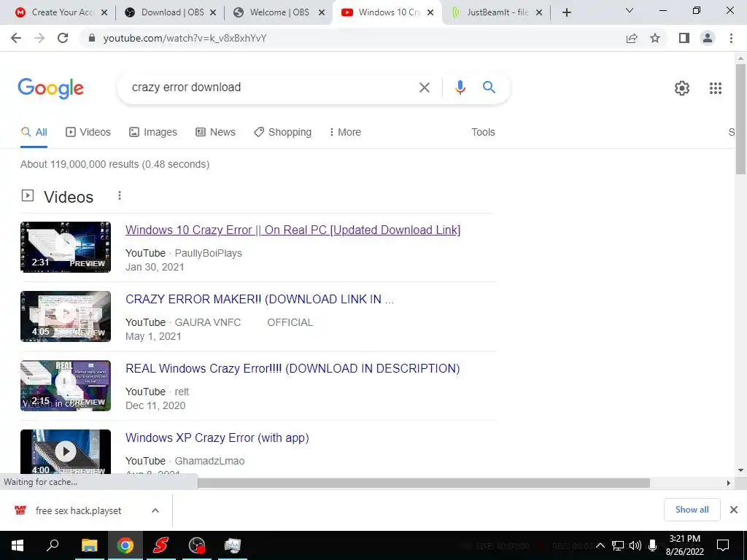The width and height of the screenshot is (747, 560).
Task: Click Show all downloads button
Action: (692, 510)
